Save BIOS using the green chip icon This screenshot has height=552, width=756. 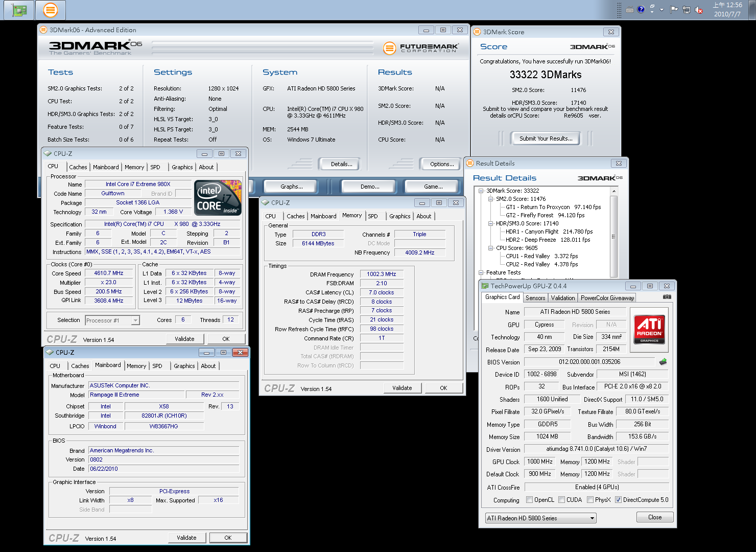[663, 361]
